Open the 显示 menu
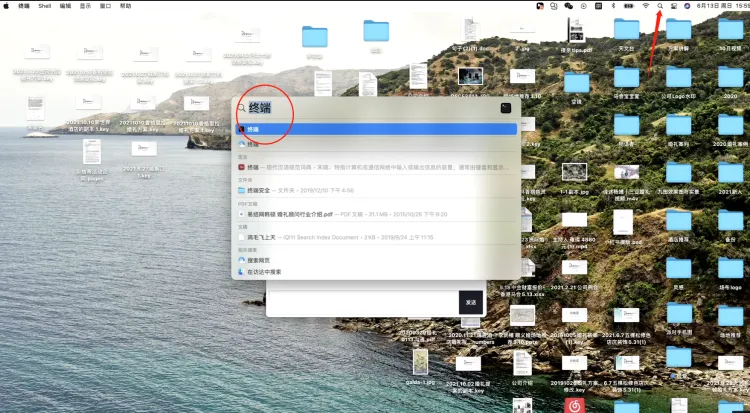Image resolution: width=750 pixels, height=413 pixels. click(x=85, y=6)
